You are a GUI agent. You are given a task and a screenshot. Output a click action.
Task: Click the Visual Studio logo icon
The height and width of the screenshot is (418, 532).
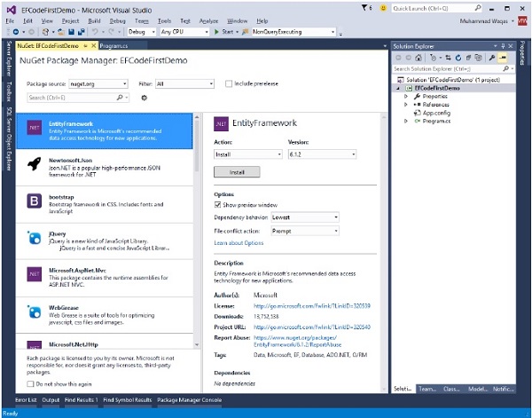(12, 10)
